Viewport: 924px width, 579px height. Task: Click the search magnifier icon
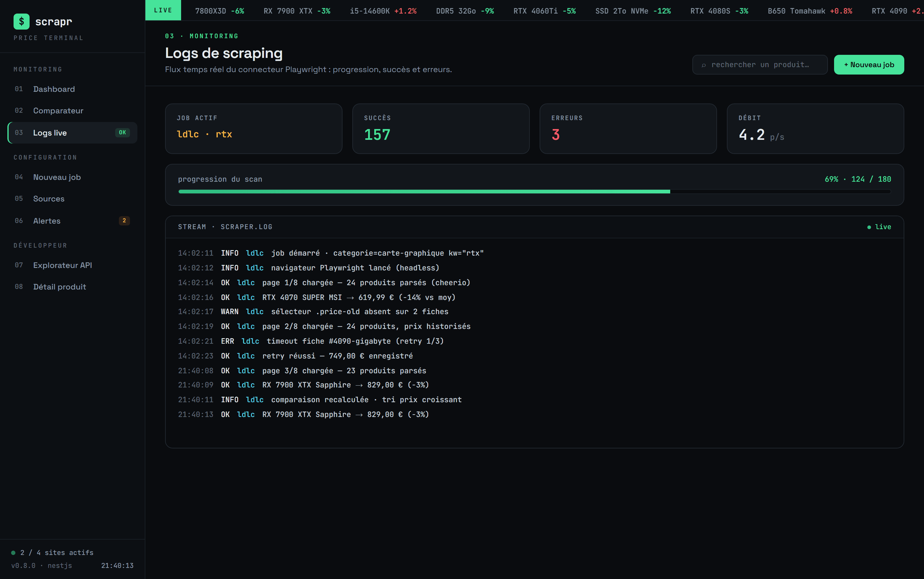point(703,65)
